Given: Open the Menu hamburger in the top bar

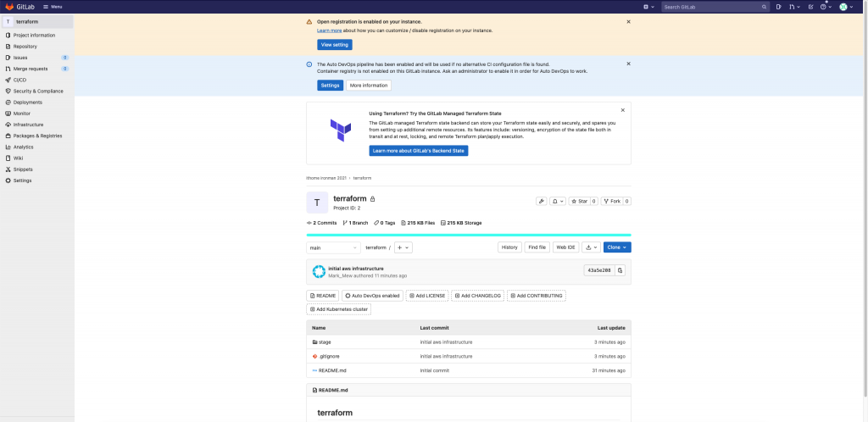Looking at the screenshot, I should coord(53,7).
